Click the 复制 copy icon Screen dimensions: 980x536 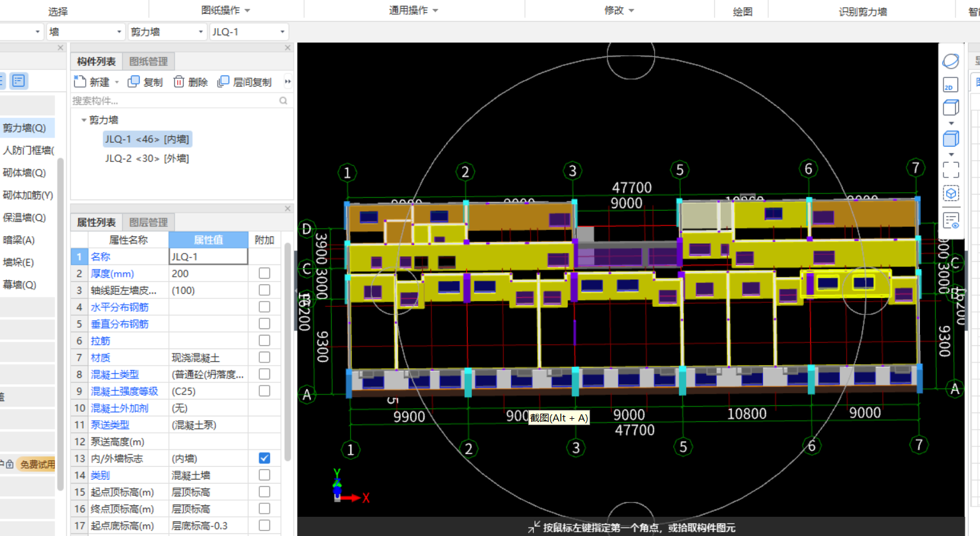point(134,82)
